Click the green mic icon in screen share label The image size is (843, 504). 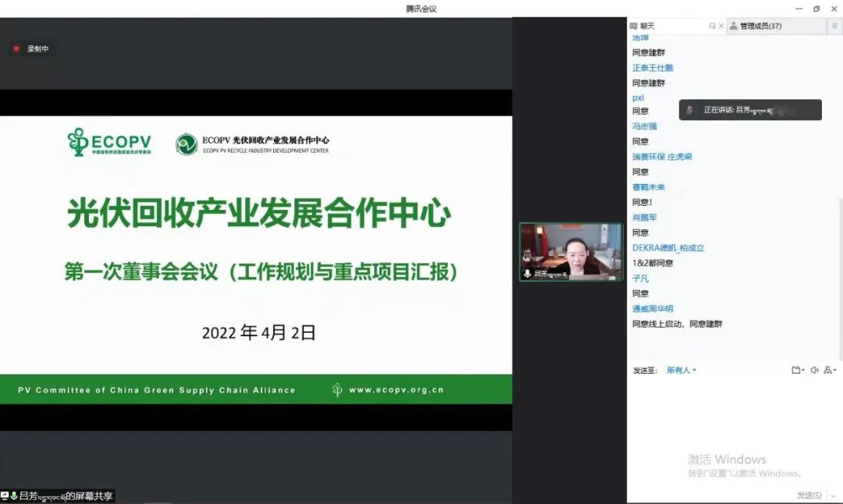tap(14, 495)
